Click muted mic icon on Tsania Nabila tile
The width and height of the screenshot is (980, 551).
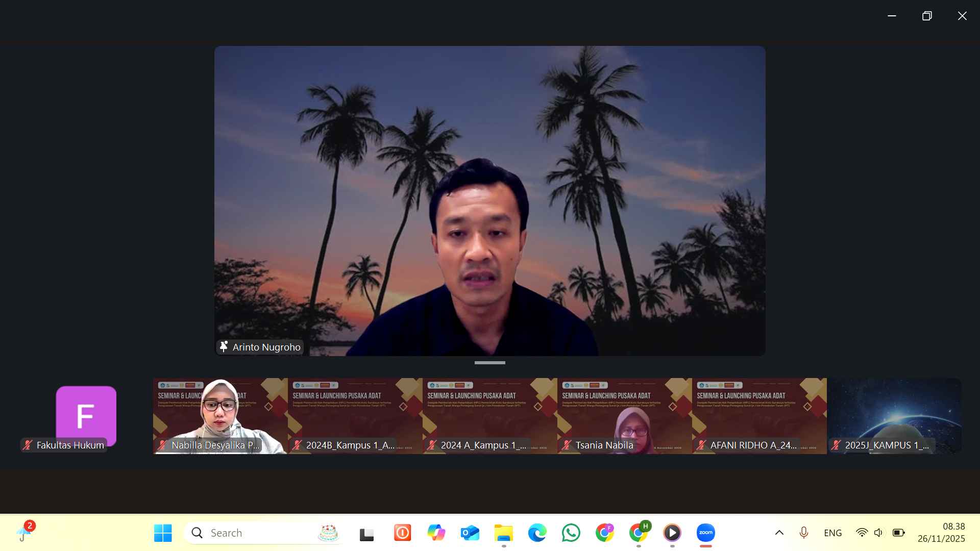click(x=567, y=445)
